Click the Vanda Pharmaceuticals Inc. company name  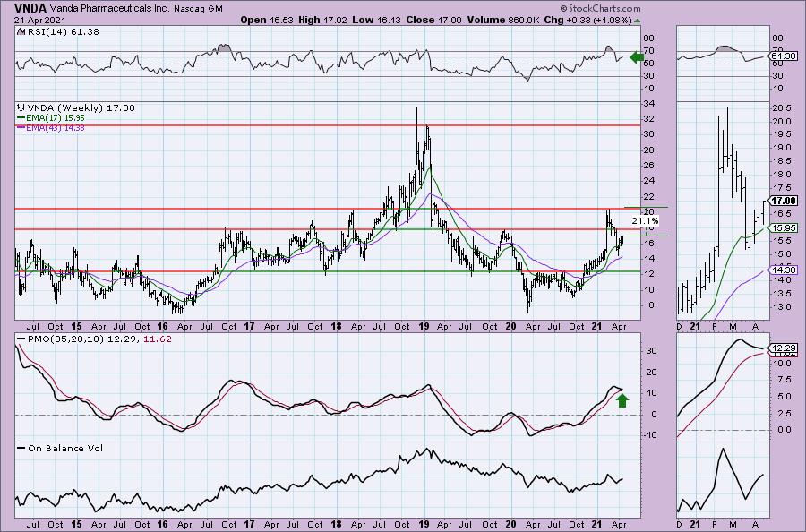click(x=109, y=8)
